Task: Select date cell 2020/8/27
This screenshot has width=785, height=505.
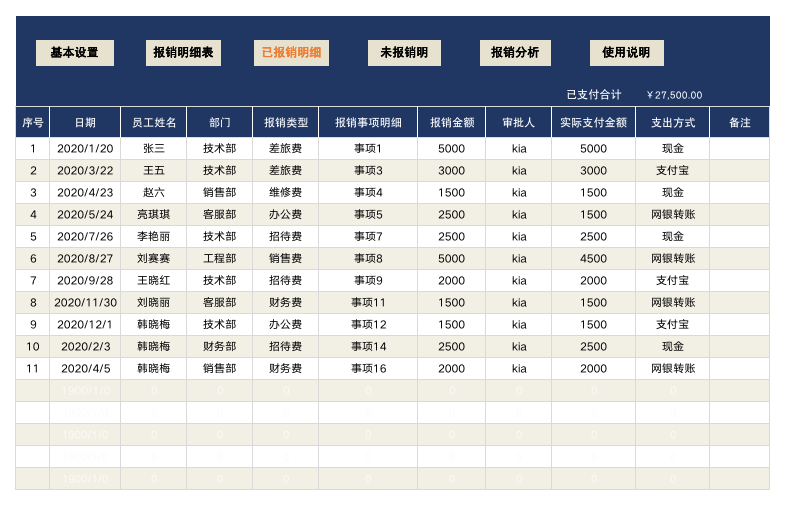Action: tap(85, 259)
